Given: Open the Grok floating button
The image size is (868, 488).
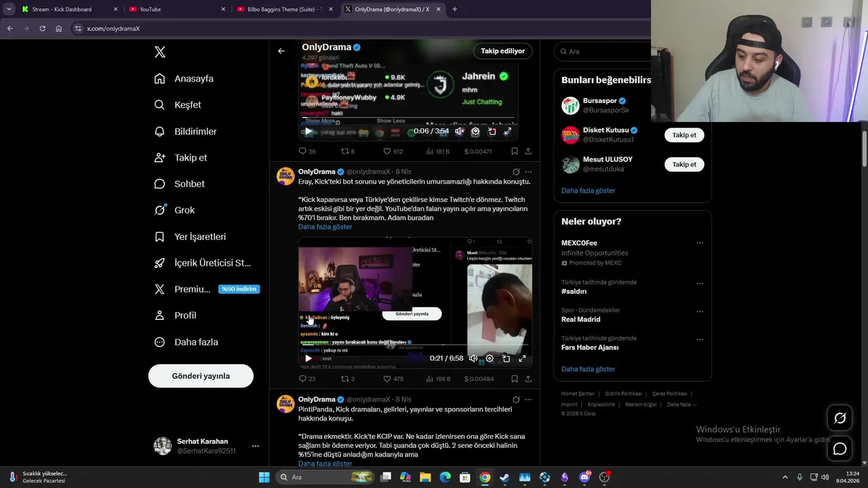Looking at the screenshot, I should point(840,418).
